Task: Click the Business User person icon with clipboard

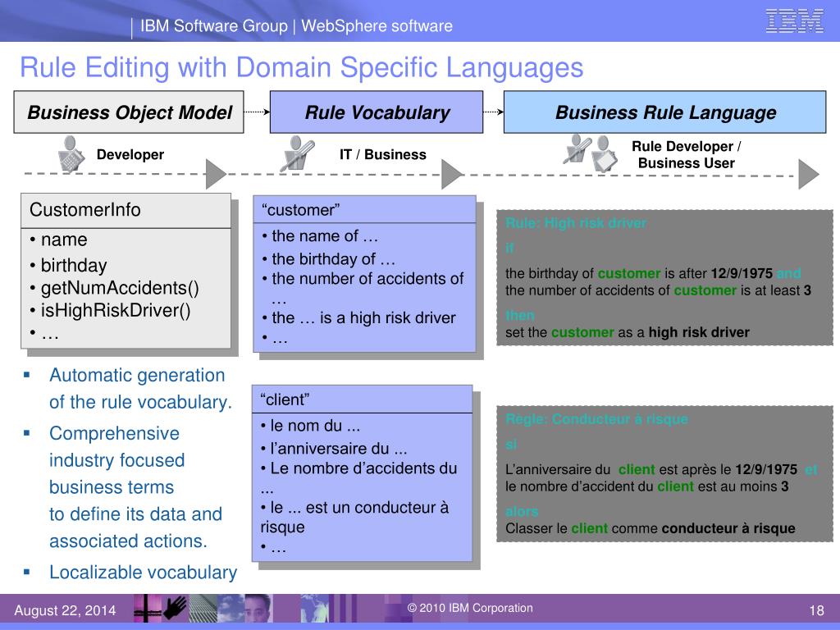Action: click(605, 153)
